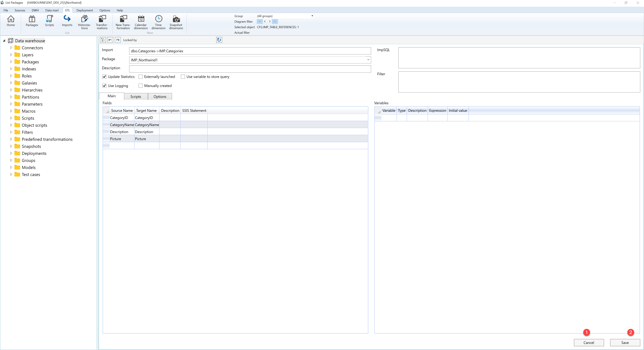Uncheck Update Statistics
Screen dimensions: 644x350
pyautogui.click(x=104, y=77)
